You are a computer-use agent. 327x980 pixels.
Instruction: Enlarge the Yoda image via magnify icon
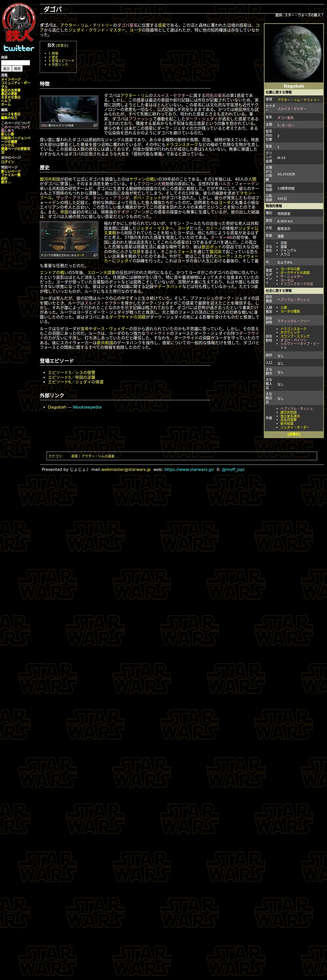point(95,255)
